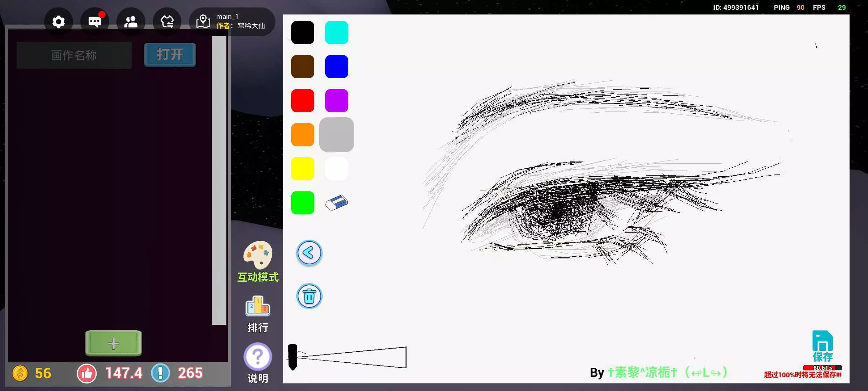Open the friends list icon
Image resolution: width=868 pixels, height=391 pixels.
click(x=131, y=22)
